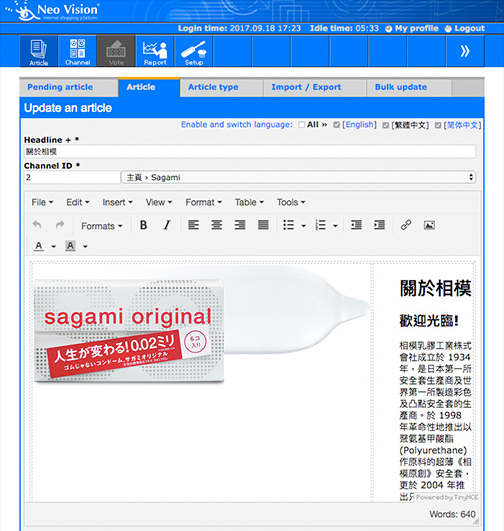Viewport: 504px width, 531px height.
Task: Align text right
Action: [240, 225]
